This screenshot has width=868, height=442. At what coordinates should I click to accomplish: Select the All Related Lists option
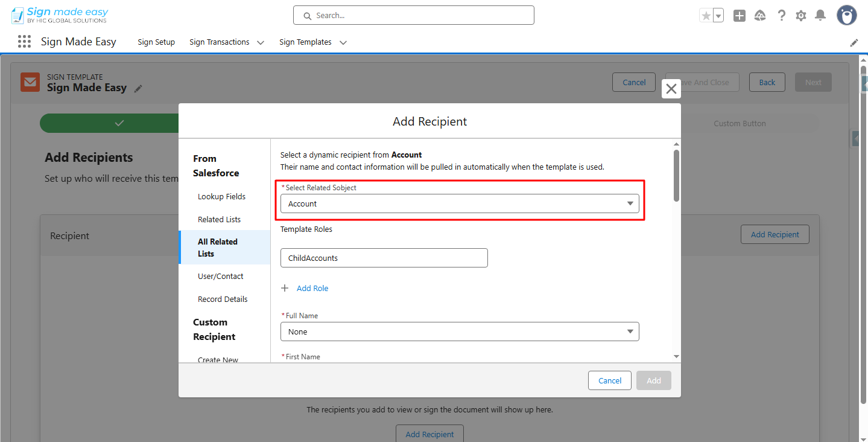(x=218, y=248)
